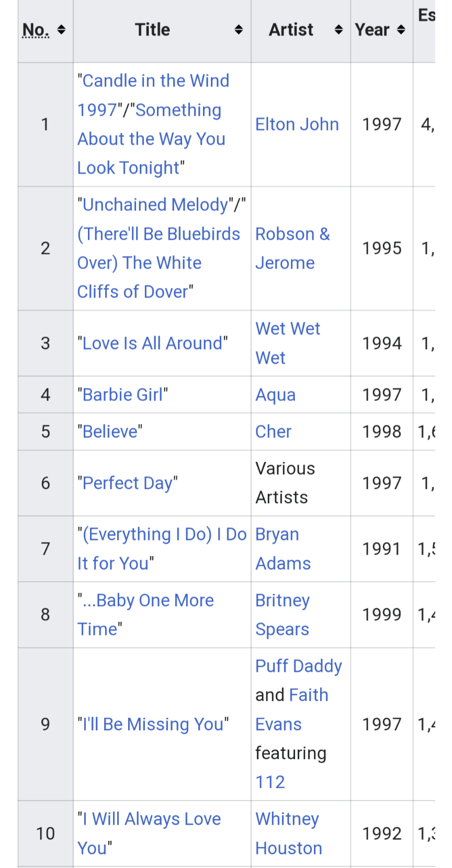Viewport: 452px width, 868px height.
Task: Open the Aqua artist link
Action: 275,395
